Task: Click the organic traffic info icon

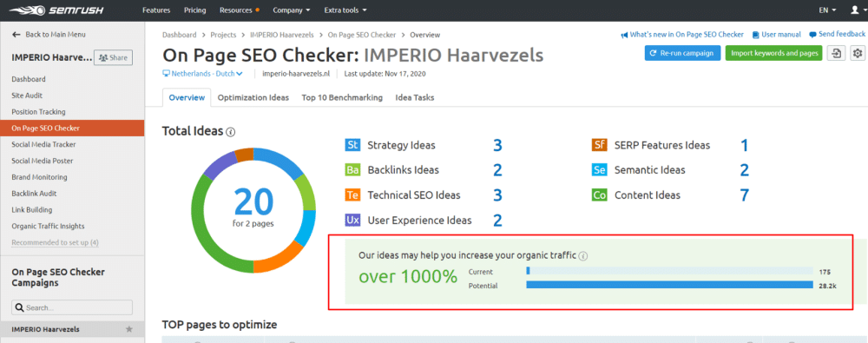Action: pyautogui.click(x=583, y=256)
